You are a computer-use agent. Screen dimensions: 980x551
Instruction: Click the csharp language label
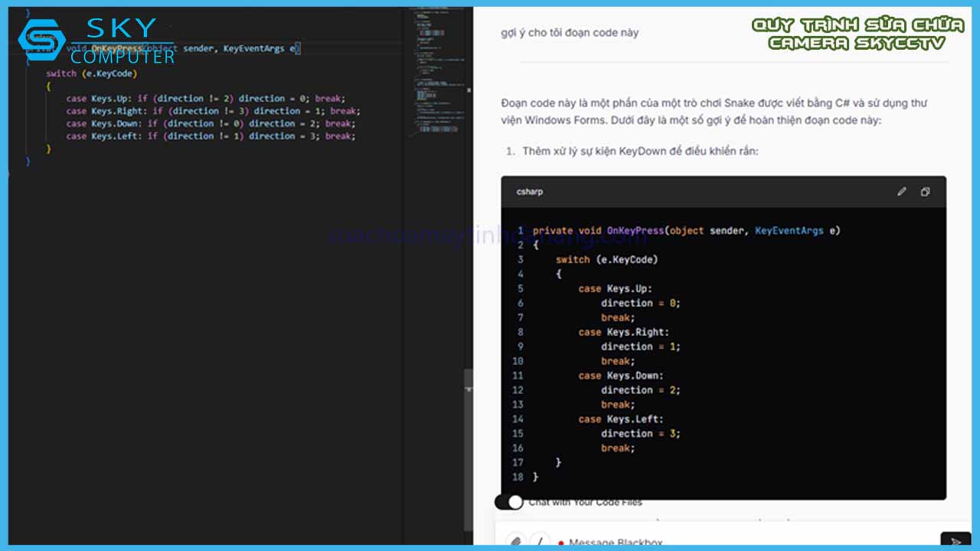coord(530,192)
